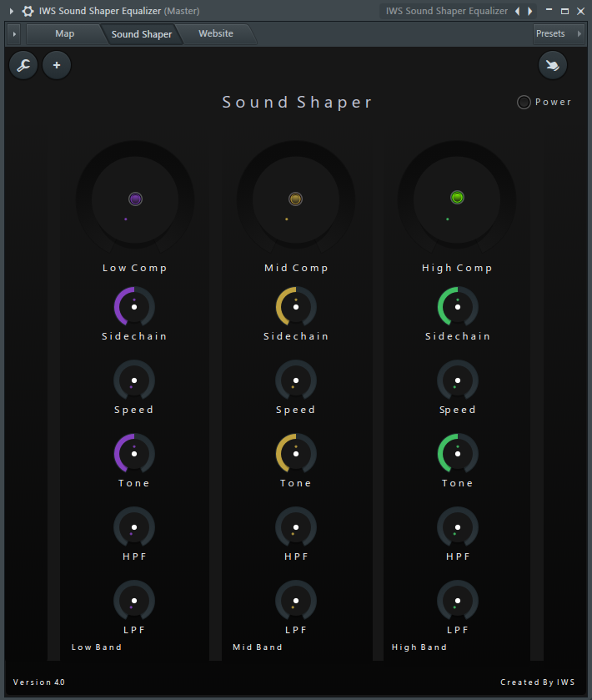Click the Version 4.0 text

coord(39,682)
